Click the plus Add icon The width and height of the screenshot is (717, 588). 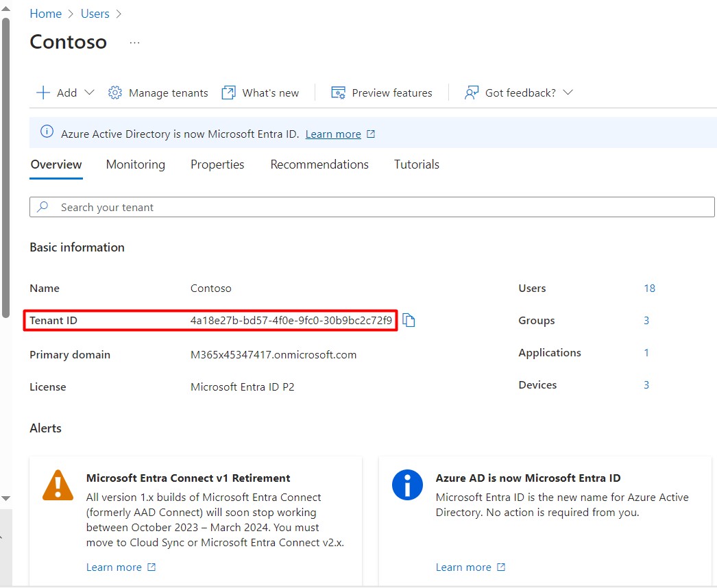tap(43, 93)
